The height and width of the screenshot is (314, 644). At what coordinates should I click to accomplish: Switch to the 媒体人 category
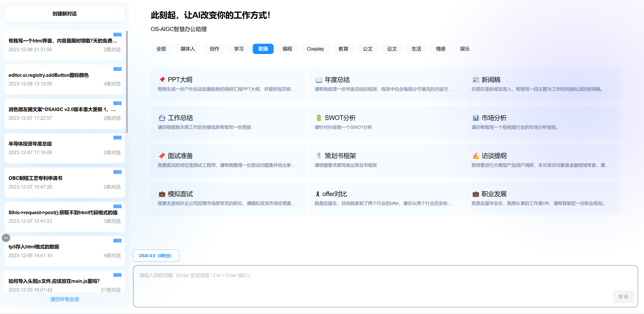click(188, 49)
